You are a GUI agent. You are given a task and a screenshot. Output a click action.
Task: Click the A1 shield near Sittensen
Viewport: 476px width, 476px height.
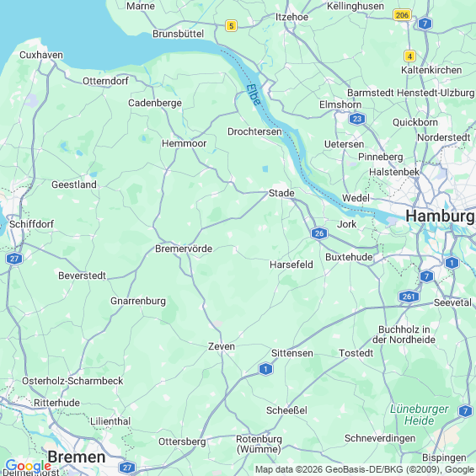tap(265, 369)
